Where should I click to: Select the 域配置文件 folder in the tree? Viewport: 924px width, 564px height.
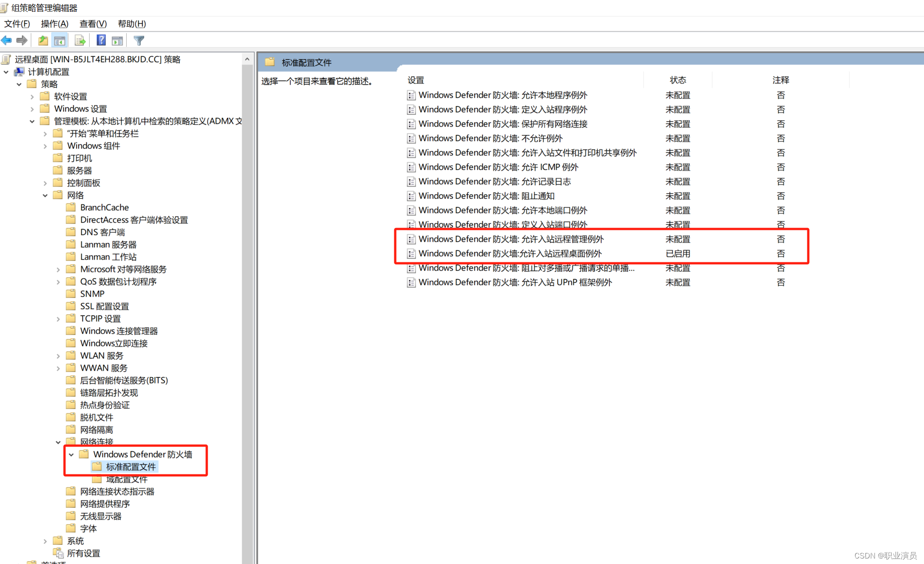pyautogui.click(x=126, y=479)
